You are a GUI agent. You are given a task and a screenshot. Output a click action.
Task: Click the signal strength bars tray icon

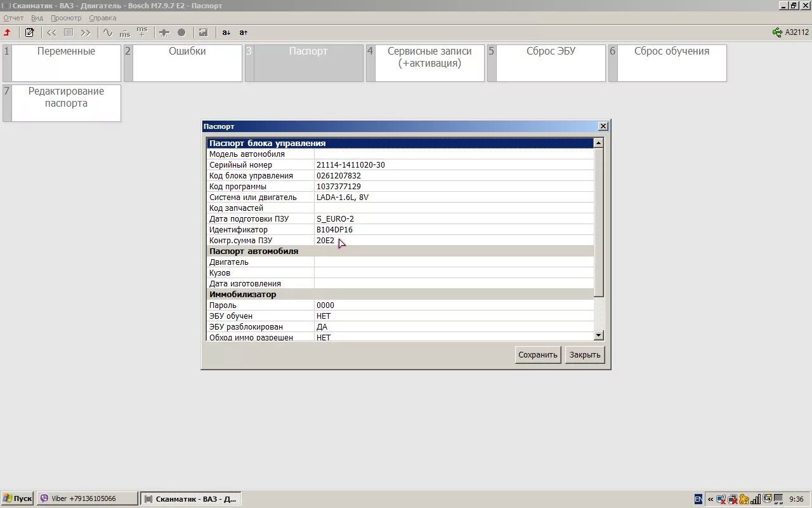coord(756,499)
